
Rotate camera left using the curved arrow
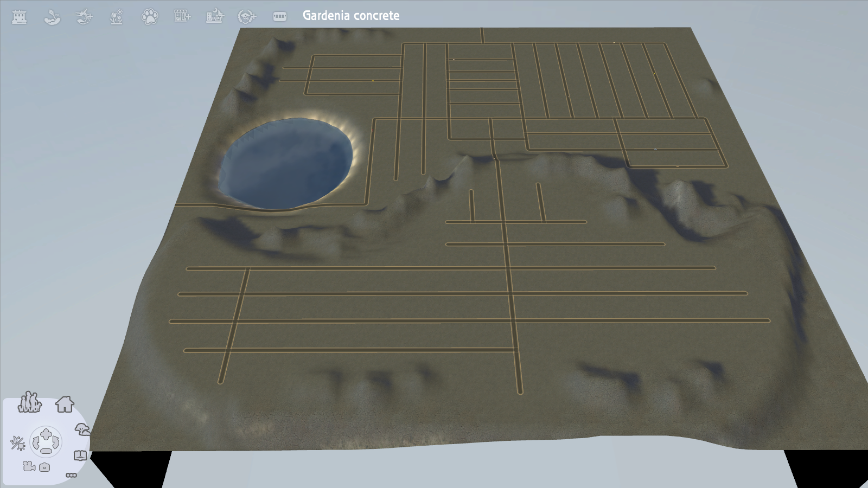click(x=36, y=443)
